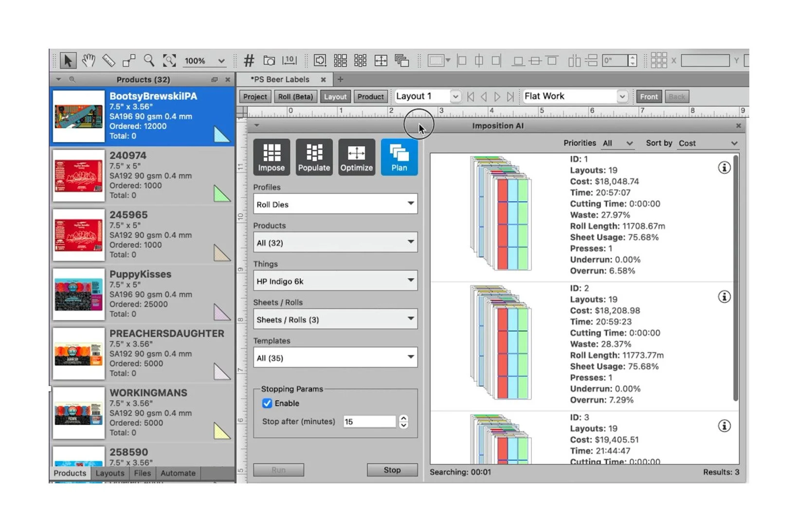Click the align top edges icon
Viewport: 798px width, 532px height.
point(552,61)
